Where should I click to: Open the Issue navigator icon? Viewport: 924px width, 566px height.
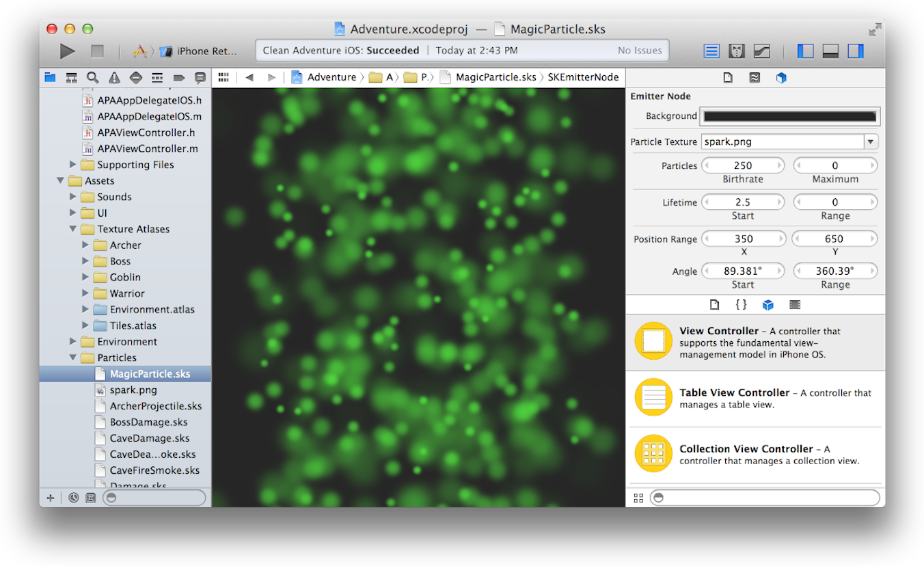114,77
